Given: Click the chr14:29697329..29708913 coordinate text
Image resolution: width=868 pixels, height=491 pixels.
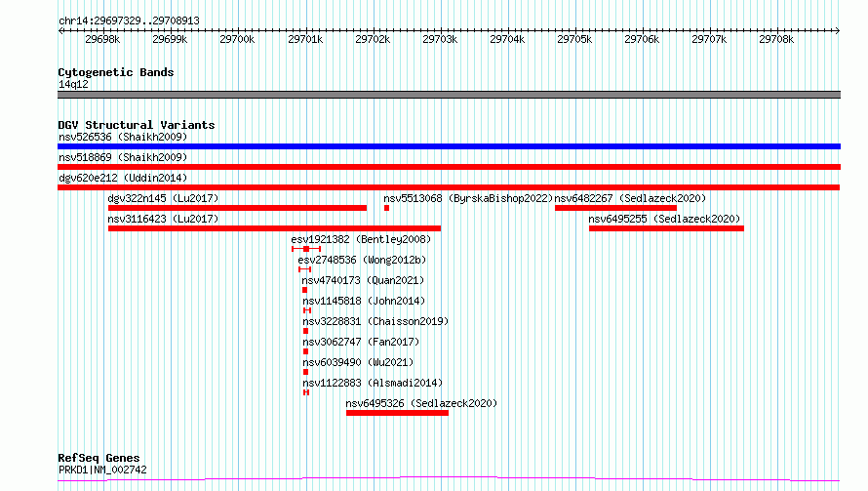Looking at the screenshot, I should coord(129,20).
